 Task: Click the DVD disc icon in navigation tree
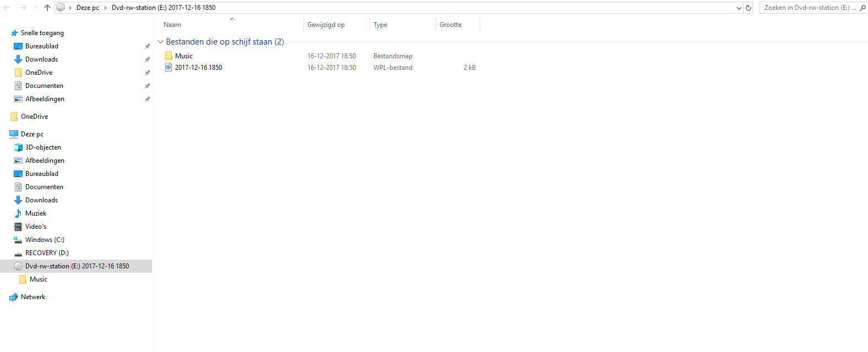[x=18, y=266]
